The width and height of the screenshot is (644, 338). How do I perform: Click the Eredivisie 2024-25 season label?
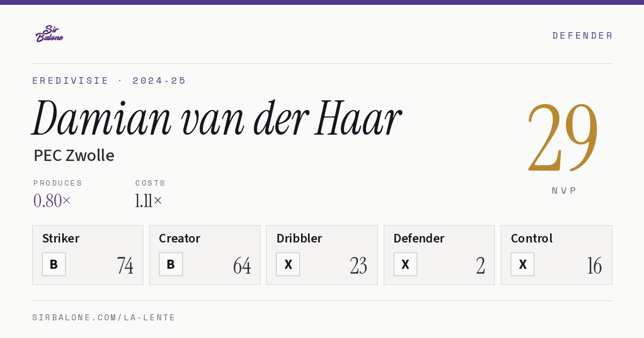[109, 80]
